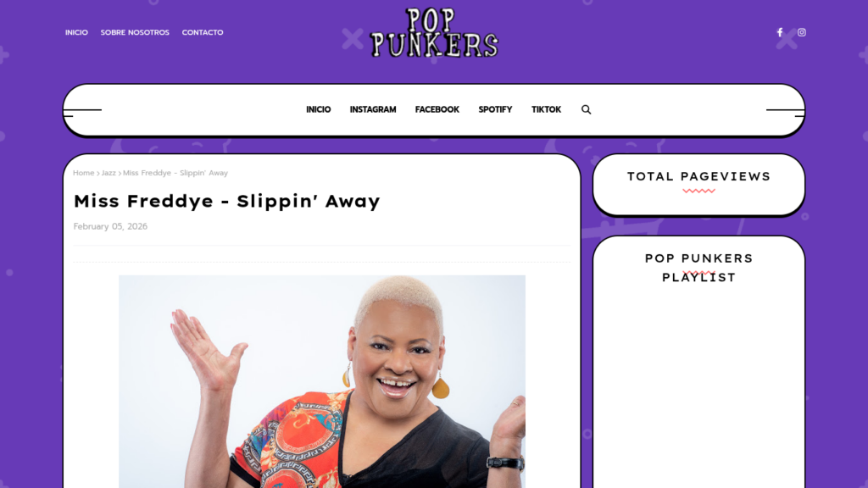Open the Instagram icon in header

click(x=802, y=32)
